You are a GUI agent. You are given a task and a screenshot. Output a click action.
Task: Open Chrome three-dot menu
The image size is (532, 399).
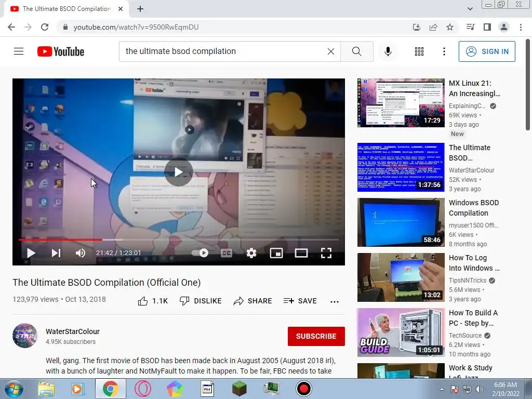[x=521, y=27]
